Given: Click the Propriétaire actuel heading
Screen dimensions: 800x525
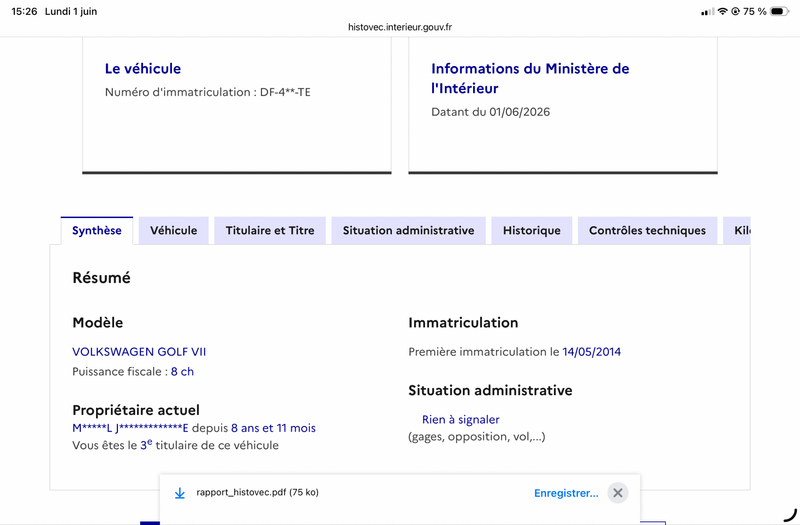Looking at the screenshot, I should point(136,410).
